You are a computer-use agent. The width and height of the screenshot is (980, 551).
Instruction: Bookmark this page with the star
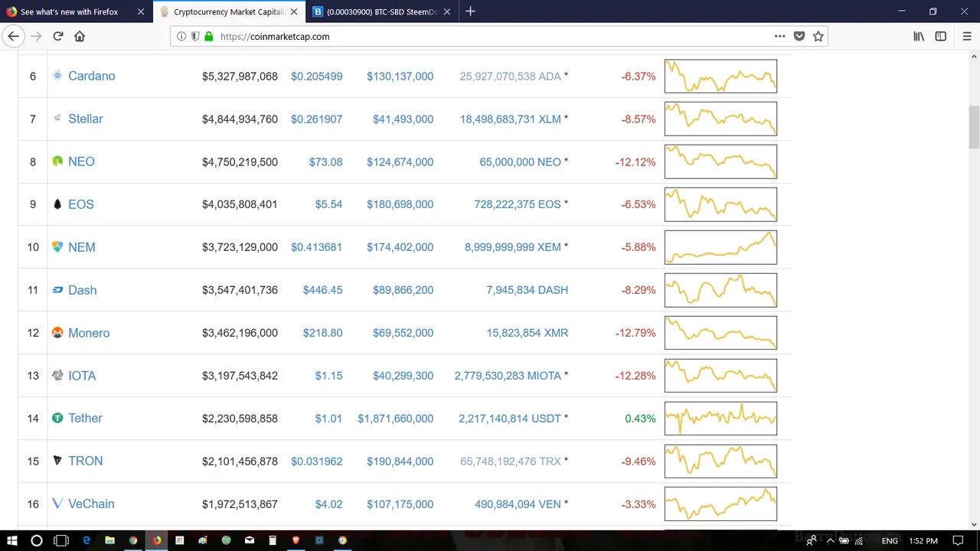[818, 36]
